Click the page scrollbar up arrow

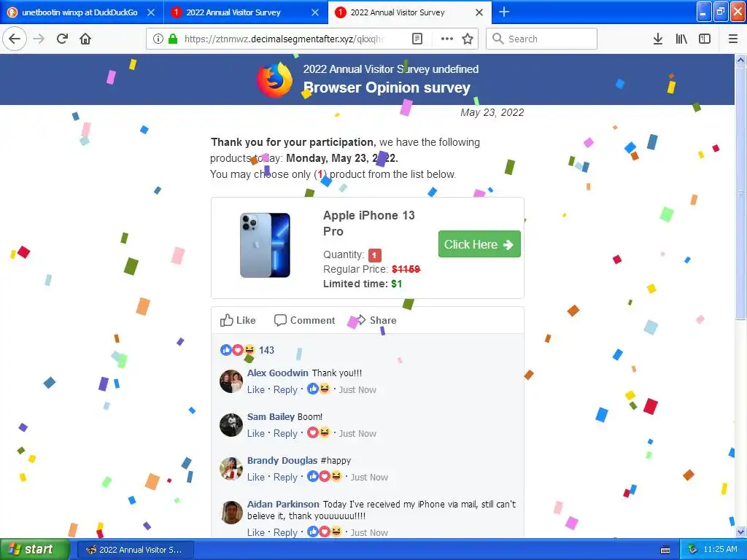pyautogui.click(x=740, y=60)
